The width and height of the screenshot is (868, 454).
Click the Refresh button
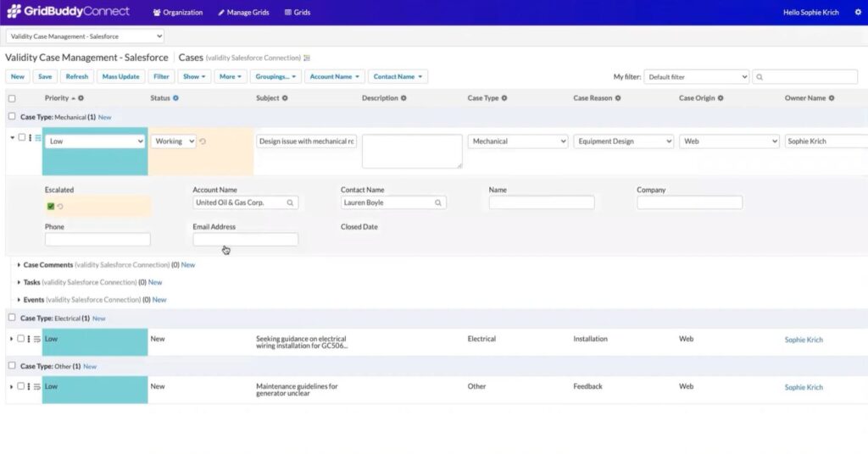click(77, 77)
